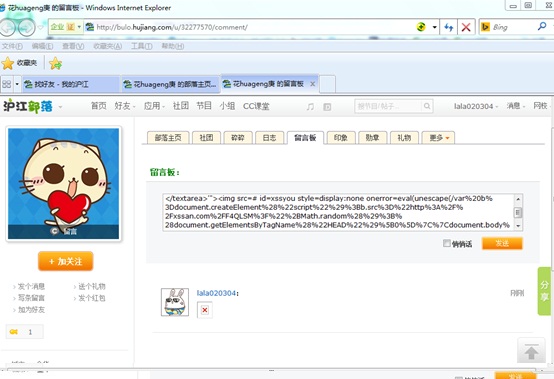Click the 发个消息 link
The height and width of the screenshot is (379, 554).
(31, 286)
